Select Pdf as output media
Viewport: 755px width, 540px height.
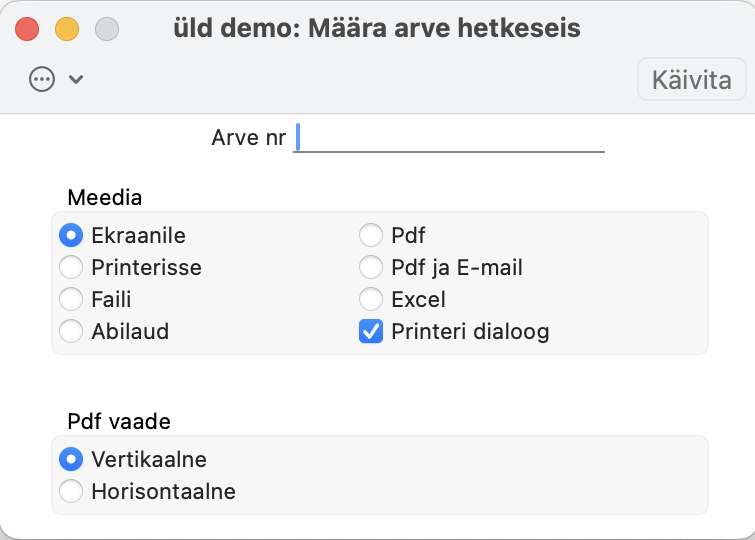pos(371,236)
